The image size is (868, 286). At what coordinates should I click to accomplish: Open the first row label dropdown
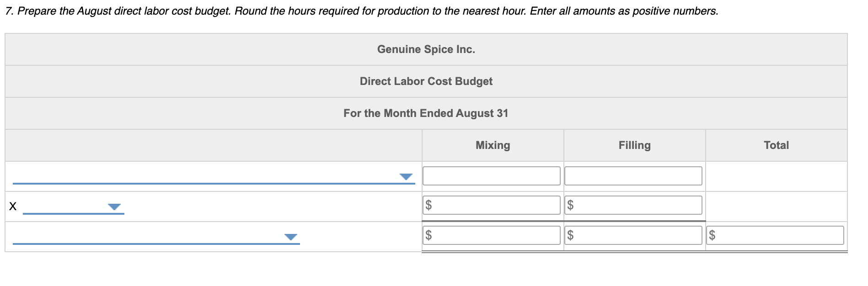click(x=214, y=176)
